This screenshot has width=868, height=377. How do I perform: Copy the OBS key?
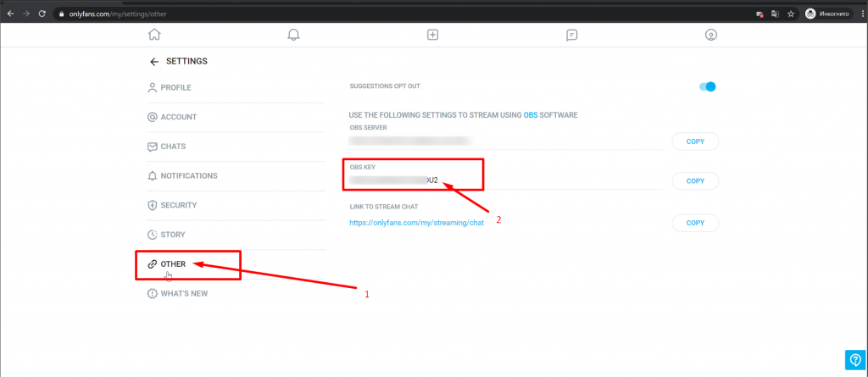695,181
